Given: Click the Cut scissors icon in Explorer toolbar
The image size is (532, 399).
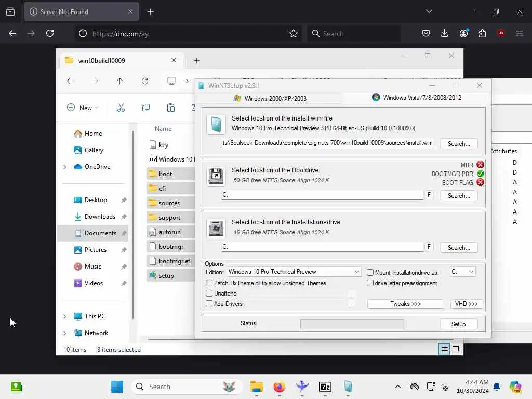Looking at the screenshot, I should [x=121, y=108].
